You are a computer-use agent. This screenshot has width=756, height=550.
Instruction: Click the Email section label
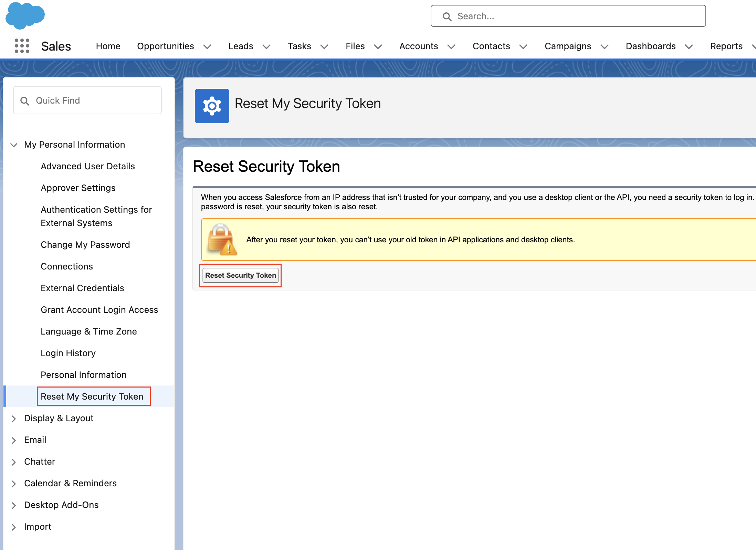pos(35,440)
